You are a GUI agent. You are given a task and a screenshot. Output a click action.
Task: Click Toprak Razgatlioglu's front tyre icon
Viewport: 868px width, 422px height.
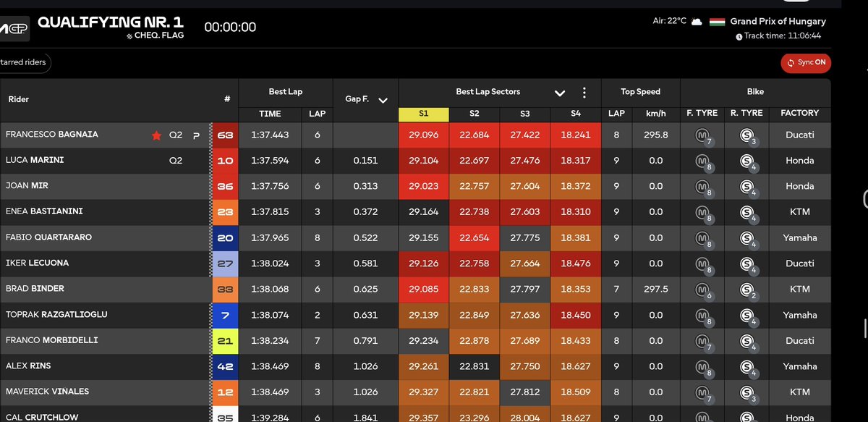coord(703,316)
